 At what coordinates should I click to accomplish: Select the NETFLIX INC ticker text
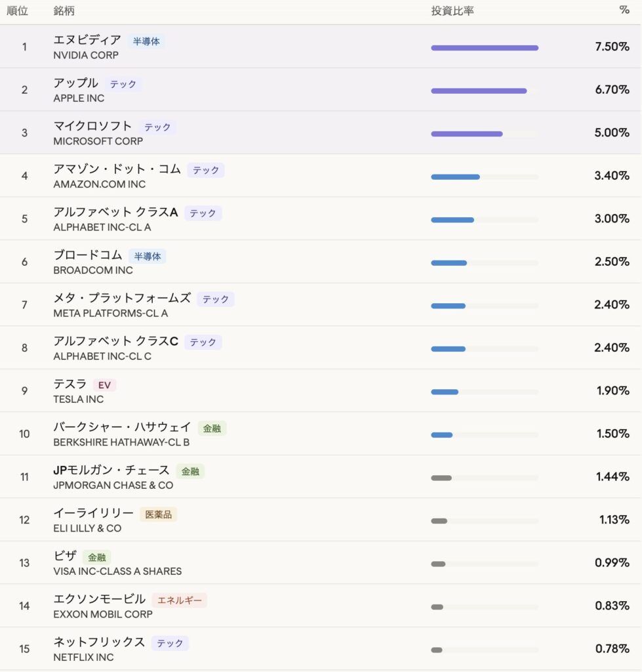(83, 657)
